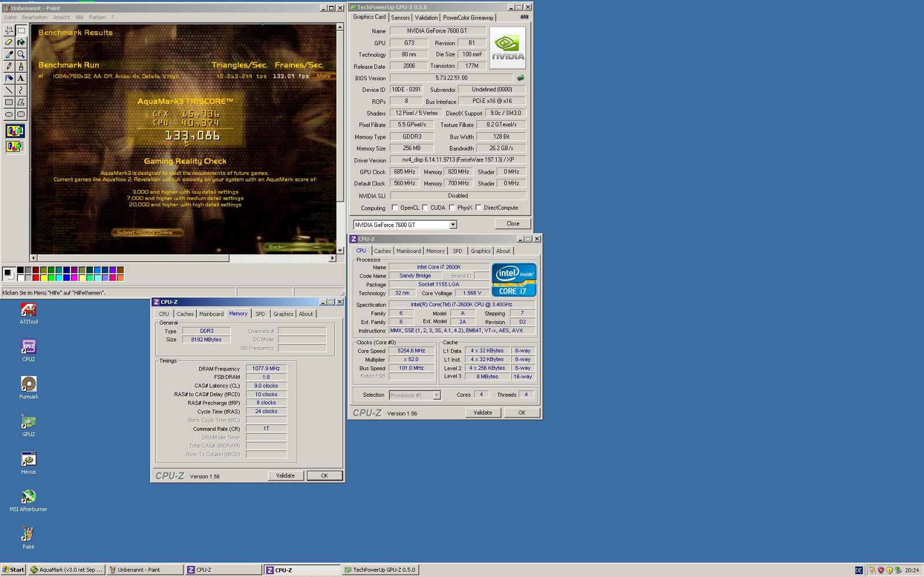Viewport: 924px width, 577px height.
Task: Click the red shield security tray icon
Action: click(x=881, y=570)
